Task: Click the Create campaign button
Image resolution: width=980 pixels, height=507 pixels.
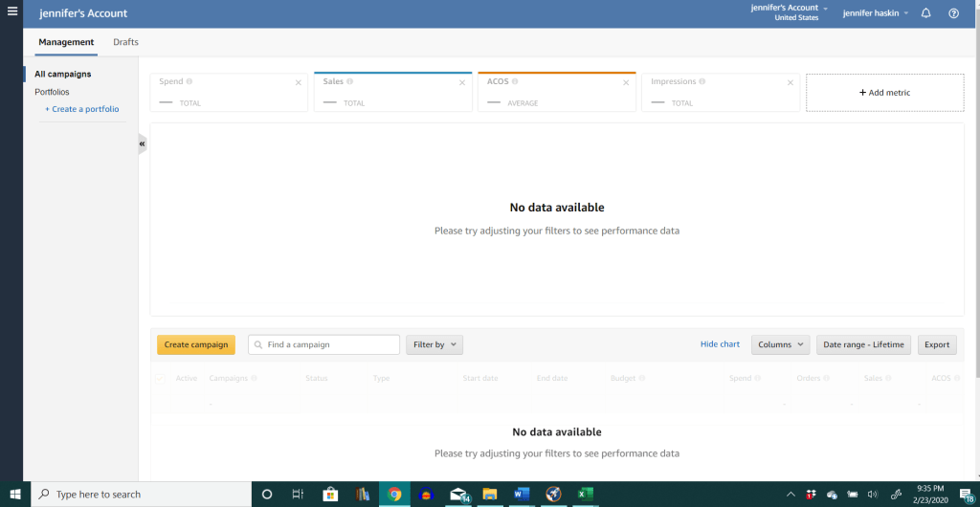Action: click(195, 344)
